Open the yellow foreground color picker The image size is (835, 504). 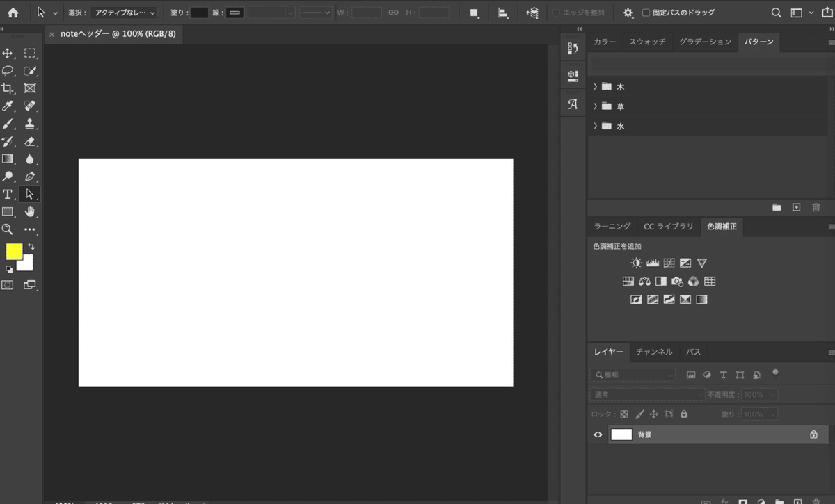(x=14, y=251)
